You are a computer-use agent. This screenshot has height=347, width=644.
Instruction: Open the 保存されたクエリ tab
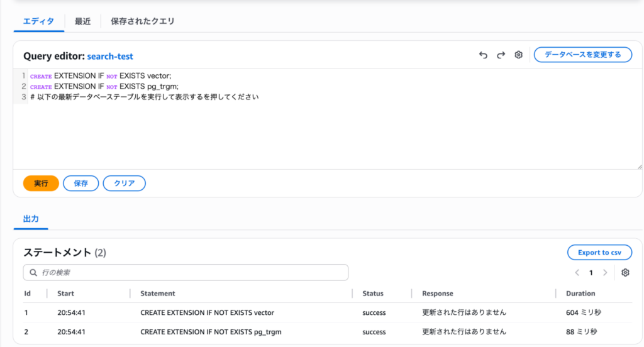pos(142,21)
